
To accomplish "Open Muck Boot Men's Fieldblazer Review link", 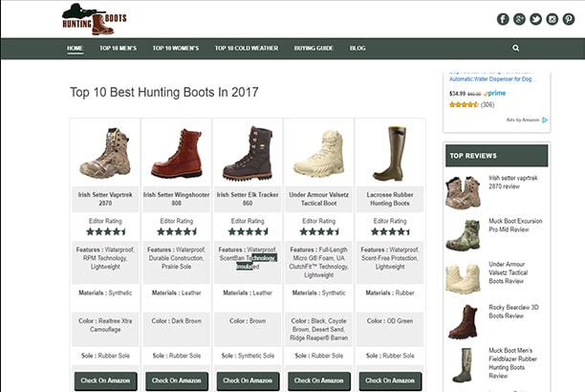I will (x=512, y=363).
